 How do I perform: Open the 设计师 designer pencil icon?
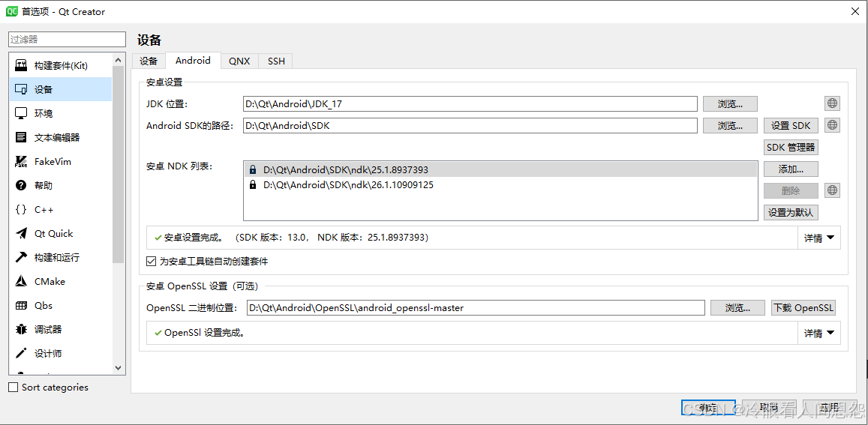pyautogui.click(x=21, y=354)
